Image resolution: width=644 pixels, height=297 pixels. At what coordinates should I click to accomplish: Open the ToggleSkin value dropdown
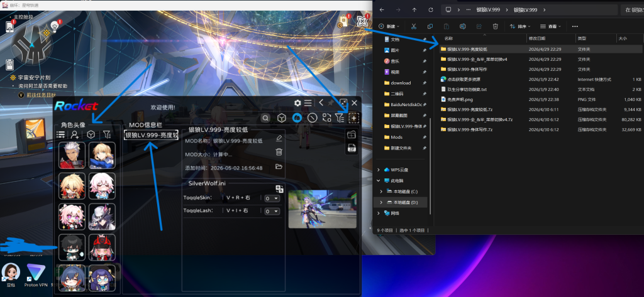click(x=272, y=198)
